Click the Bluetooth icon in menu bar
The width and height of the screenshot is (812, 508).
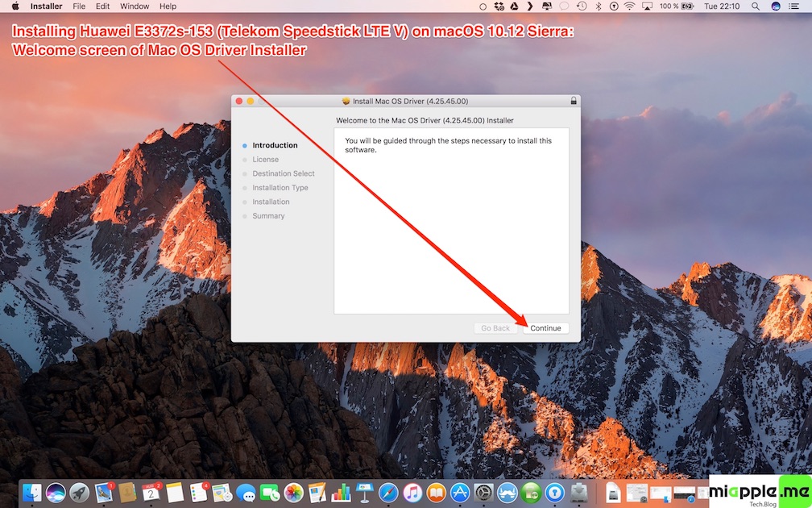pos(599,6)
